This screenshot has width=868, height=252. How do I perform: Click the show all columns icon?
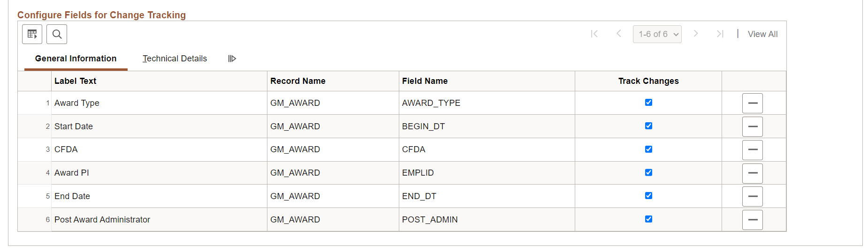click(x=232, y=59)
